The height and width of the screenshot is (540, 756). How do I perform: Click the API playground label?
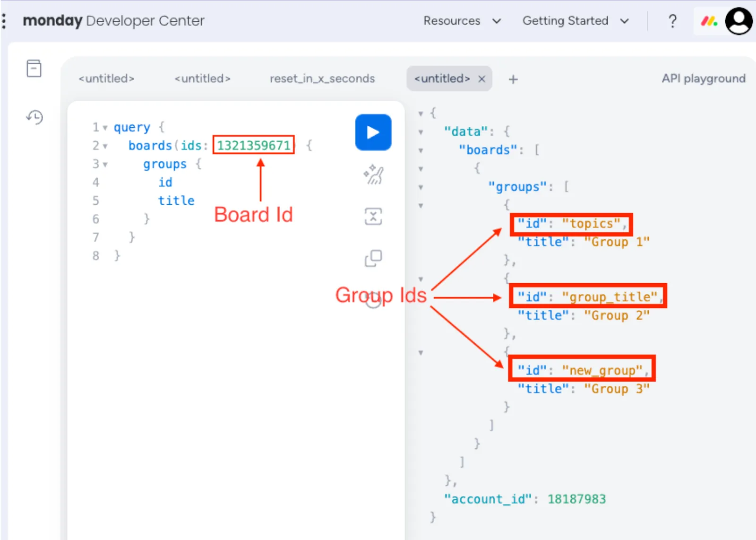coord(704,78)
